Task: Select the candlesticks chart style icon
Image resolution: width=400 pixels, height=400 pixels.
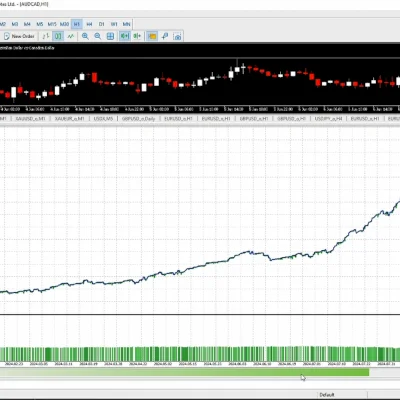Action: tap(58, 36)
